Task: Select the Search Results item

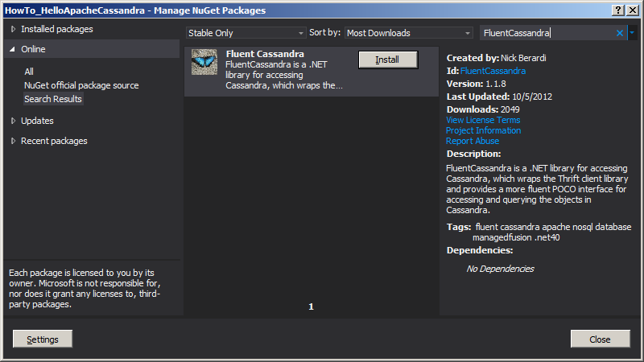Action: pos(53,99)
